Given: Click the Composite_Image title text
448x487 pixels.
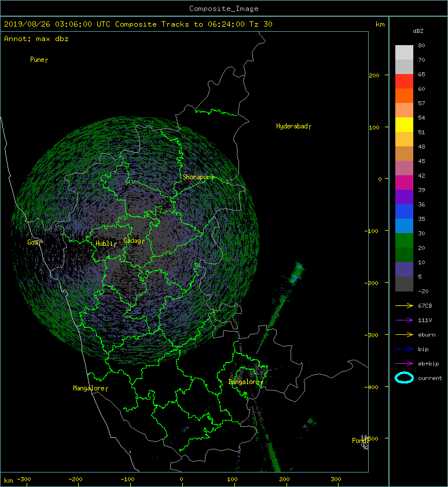Looking at the screenshot, I should pyautogui.click(x=224, y=9).
